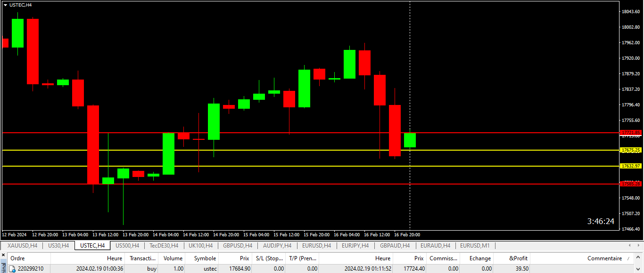
Task: Switch to the EURUSD,H4 chart tab
Action: (x=316, y=246)
